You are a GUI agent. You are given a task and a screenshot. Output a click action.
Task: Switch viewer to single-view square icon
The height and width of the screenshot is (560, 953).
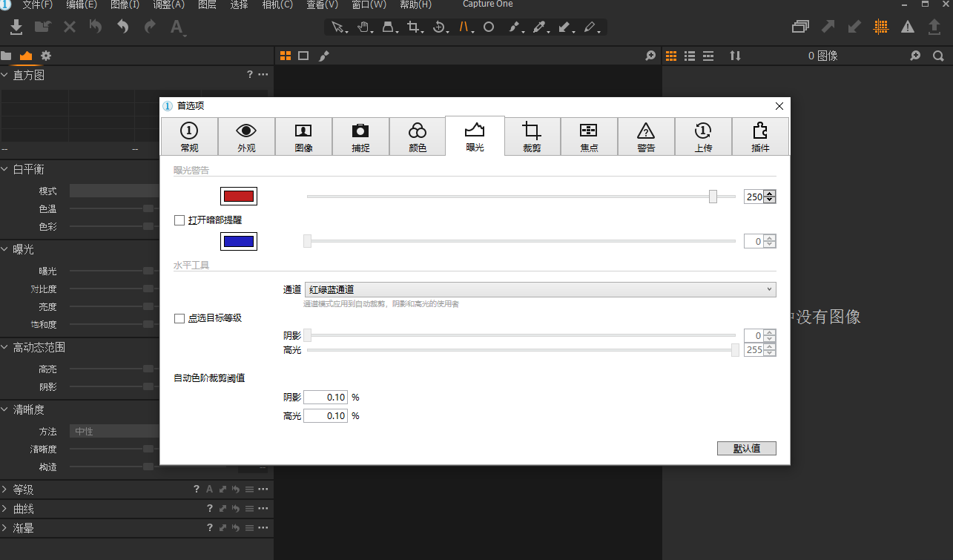[x=303, y=56]
